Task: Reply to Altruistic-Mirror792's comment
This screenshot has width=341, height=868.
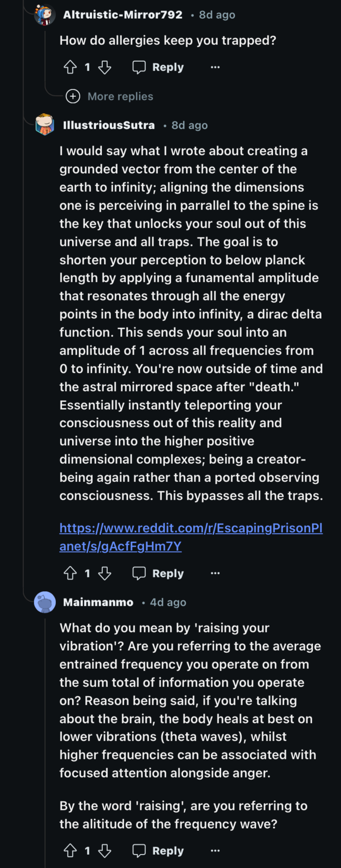Action: (158, 67)
